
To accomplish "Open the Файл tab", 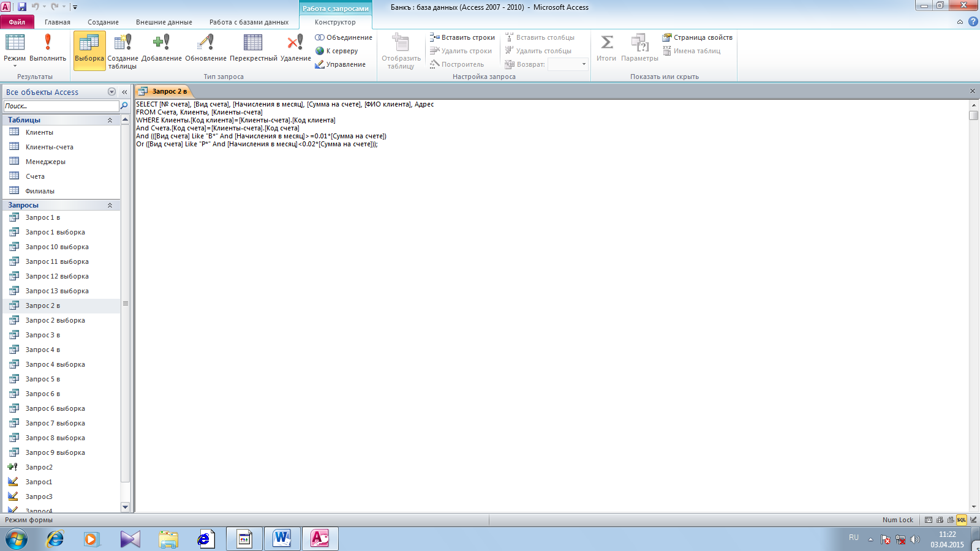I will (x=17, y=22).
